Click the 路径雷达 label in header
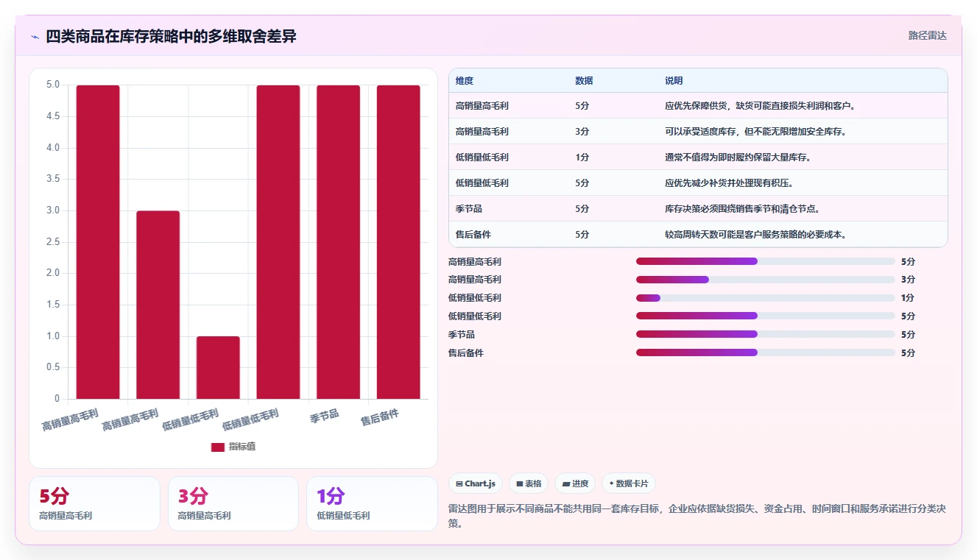977x560 pixels. 928,35
